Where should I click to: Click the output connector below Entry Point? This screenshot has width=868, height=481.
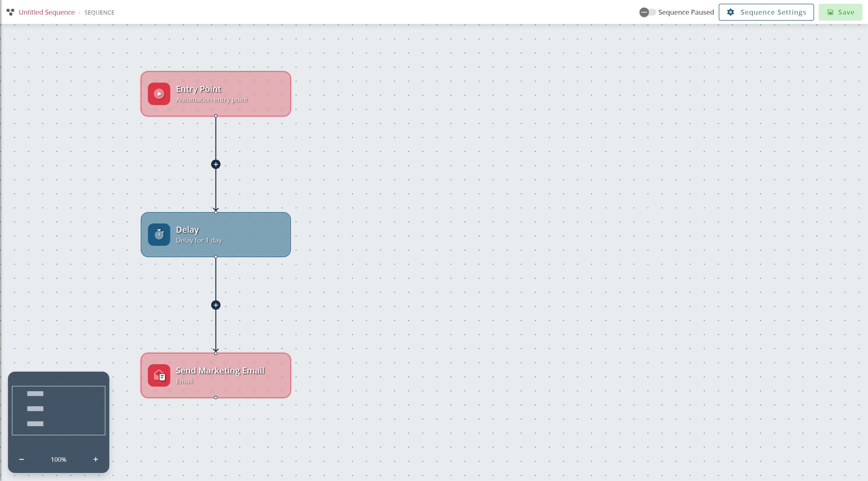[x=216, y=116]
